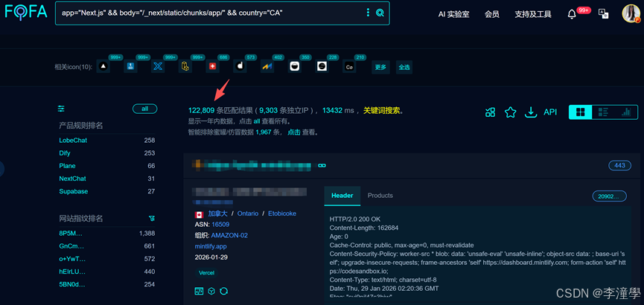The height and width of the screenshot is (305, 644).
Task: Select the blue X related icon
Action: pos(158,66)
